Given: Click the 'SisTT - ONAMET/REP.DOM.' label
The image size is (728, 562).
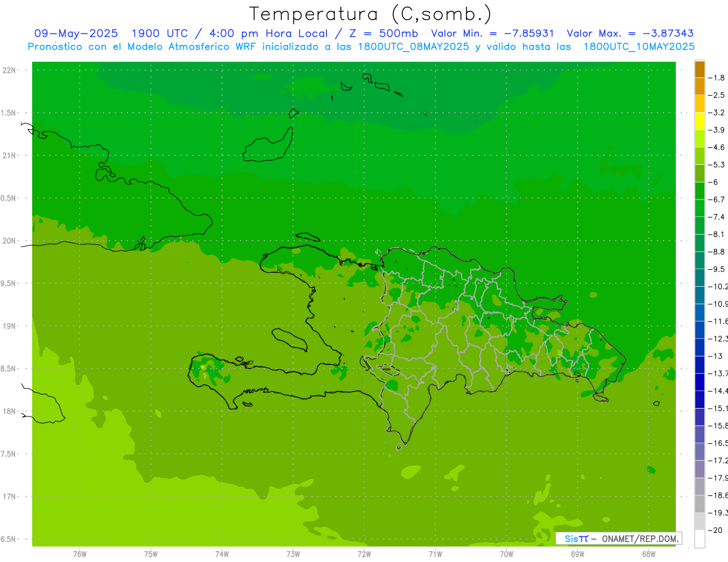Looking at the screenshot, I should click(618, 538).
